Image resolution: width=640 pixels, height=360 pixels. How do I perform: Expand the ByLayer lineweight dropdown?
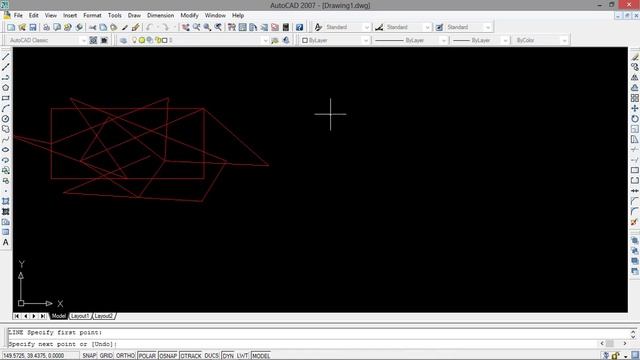505,40
